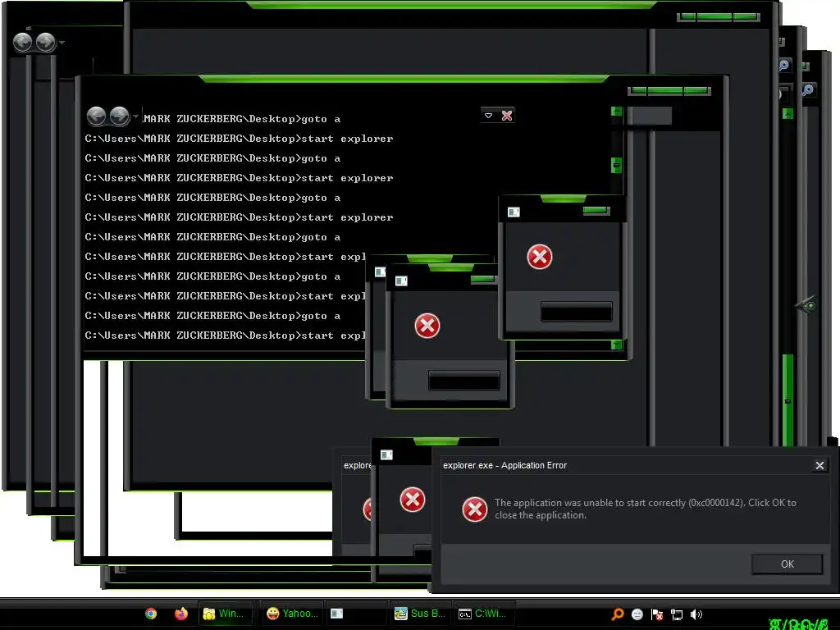
Task: Click the title icon of the lowest small error dialog
Action: click(386, 454)
